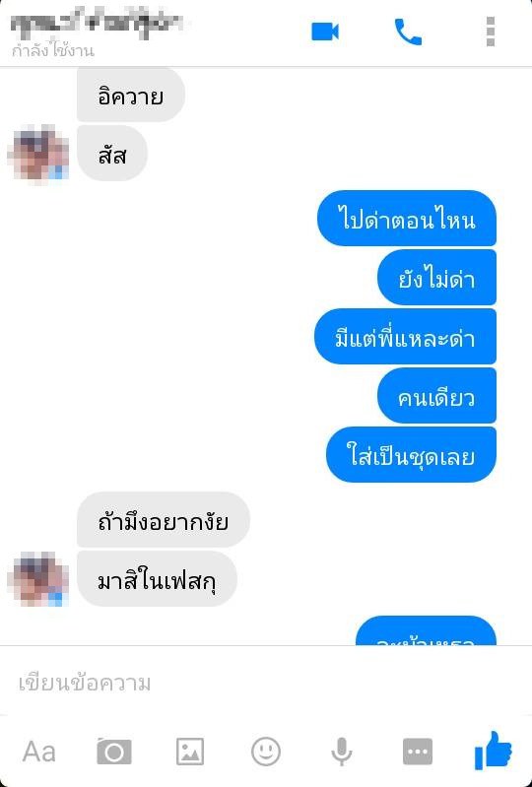Viewport: 532px width, 787px height.
Task: Tap the avatar next to สัส message
Action: pyautogui.click(x=38, y=153)
